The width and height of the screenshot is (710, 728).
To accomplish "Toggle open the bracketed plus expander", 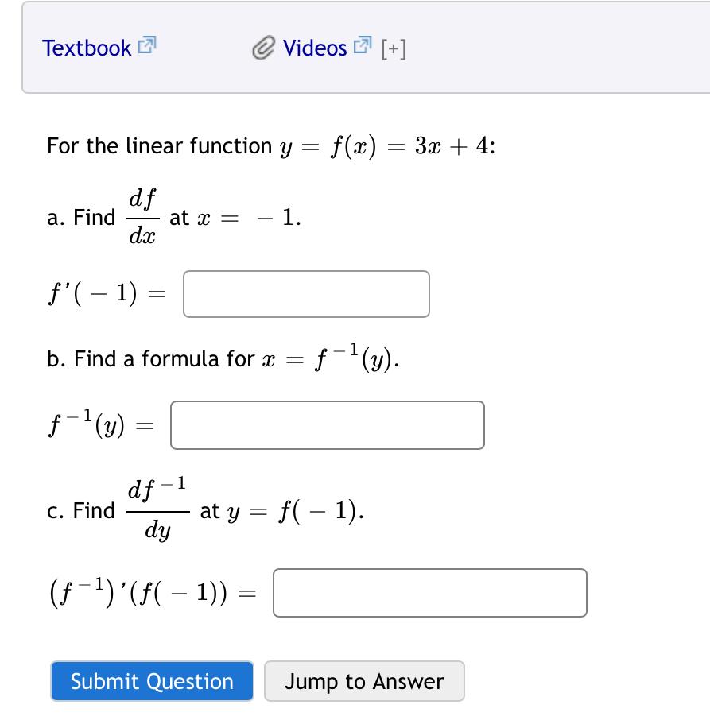I will (393, 48).
